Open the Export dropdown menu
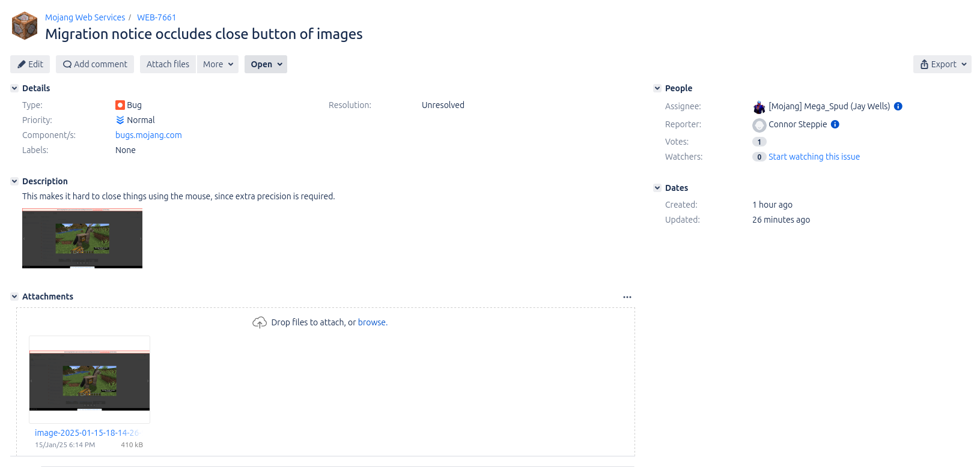 point(942,64)
